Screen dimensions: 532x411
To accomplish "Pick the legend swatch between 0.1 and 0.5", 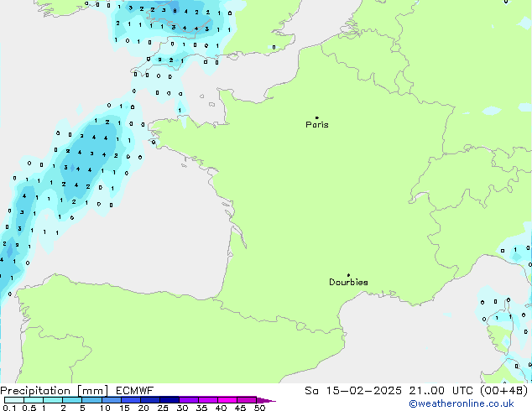I will (x=14, y=400).
